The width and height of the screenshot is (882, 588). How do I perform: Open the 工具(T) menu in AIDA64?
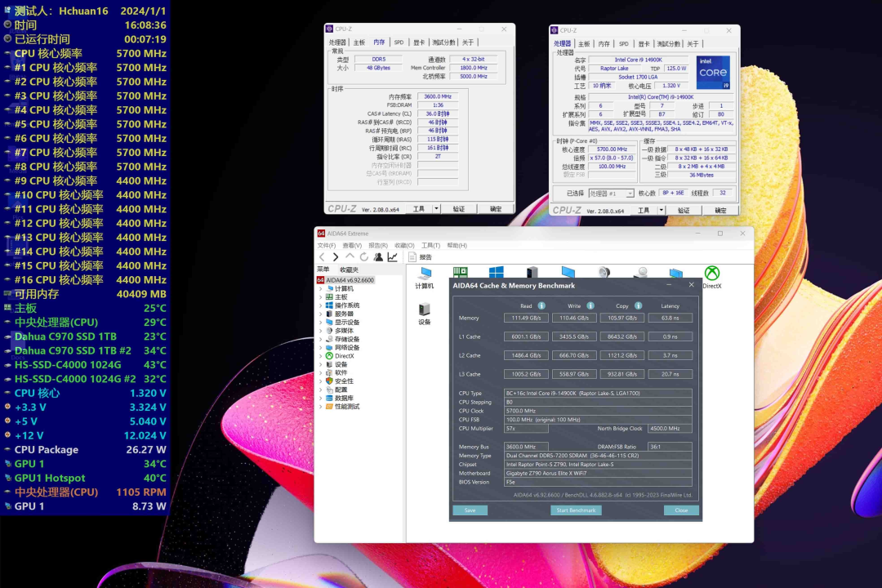pos(430,245)
